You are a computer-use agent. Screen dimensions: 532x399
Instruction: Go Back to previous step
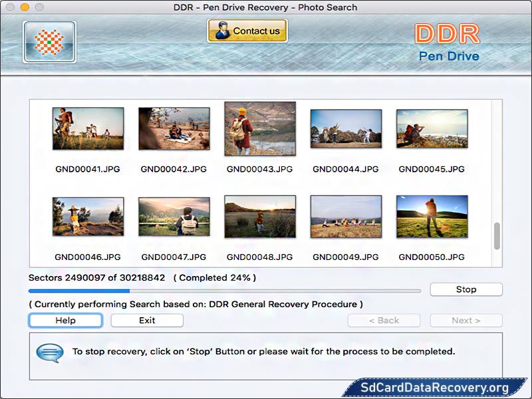[384, 320]
